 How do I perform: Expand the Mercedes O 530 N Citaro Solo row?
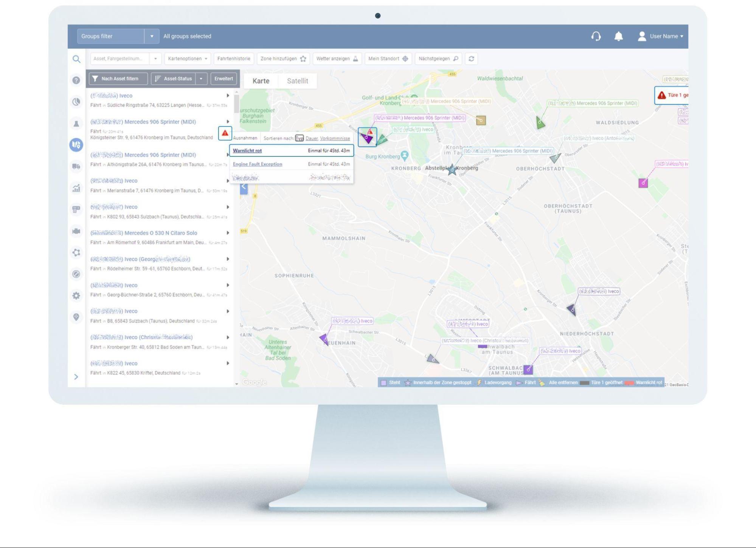pos(228,233)
